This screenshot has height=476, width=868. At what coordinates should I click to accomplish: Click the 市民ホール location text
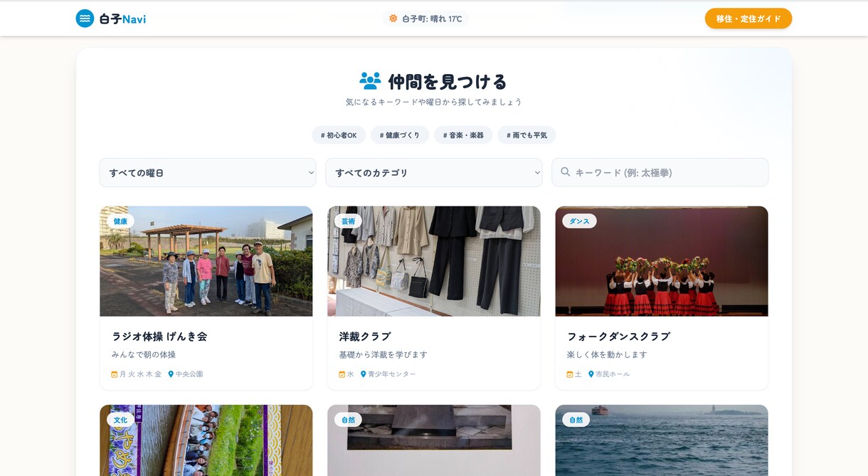(613, 374)
